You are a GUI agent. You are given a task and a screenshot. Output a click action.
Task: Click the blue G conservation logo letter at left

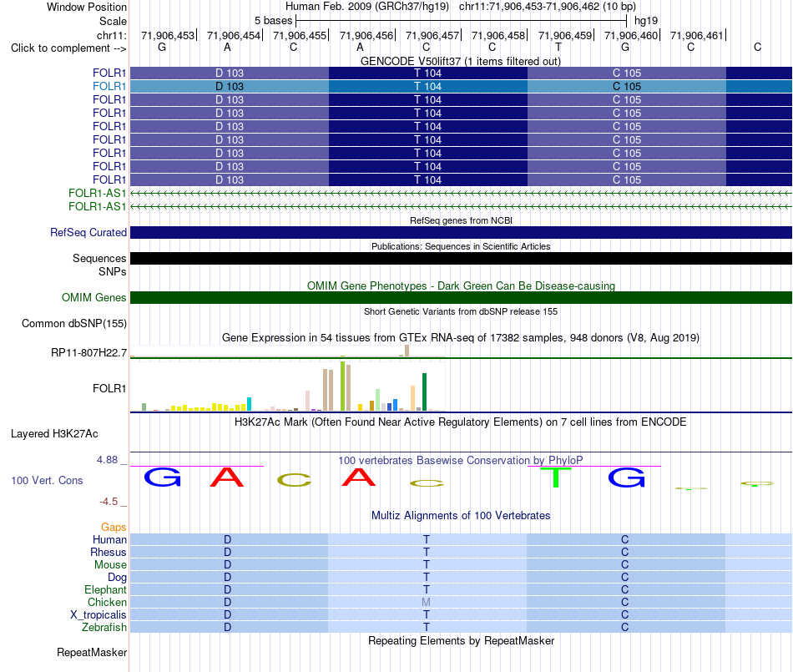pyautogui.click(x=162, y=477)
